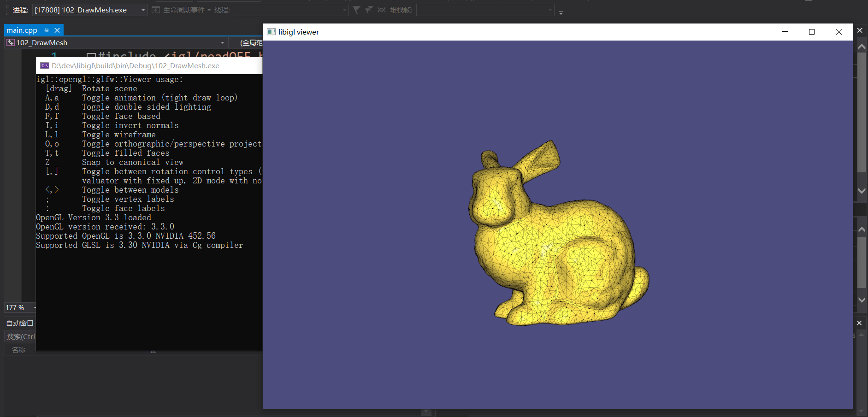Click the 名称 column header
The height and width of the screenshot is (417, 868).
(18, 350)
